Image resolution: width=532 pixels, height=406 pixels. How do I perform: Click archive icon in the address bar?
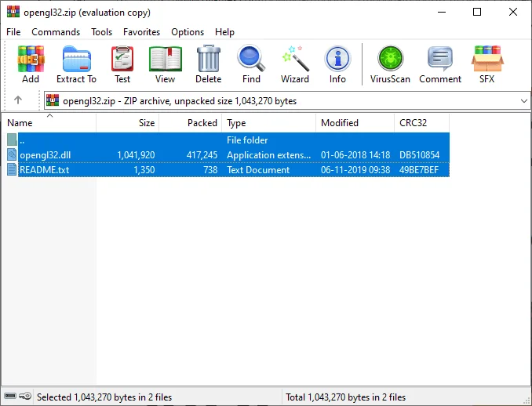click(x=53, y=100)
